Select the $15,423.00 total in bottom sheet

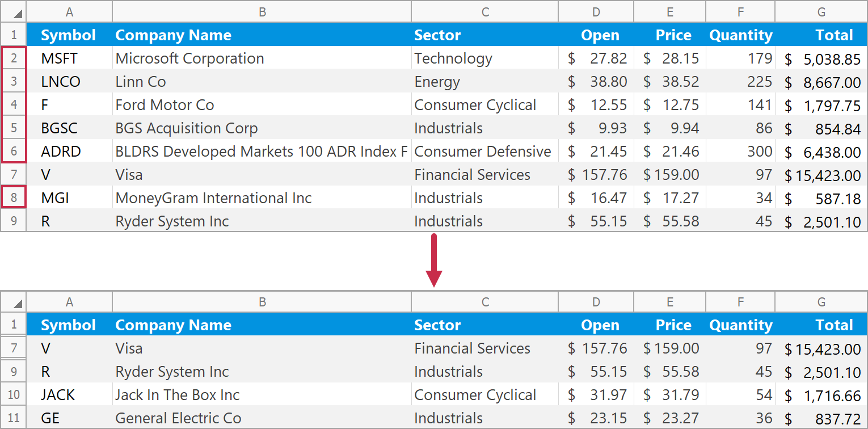(x=823, y=349)
